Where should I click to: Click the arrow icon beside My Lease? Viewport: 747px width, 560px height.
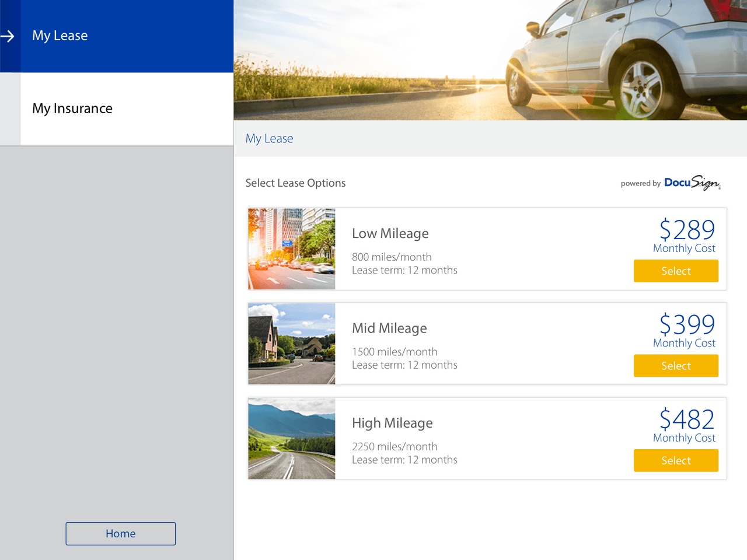(8, 36)
